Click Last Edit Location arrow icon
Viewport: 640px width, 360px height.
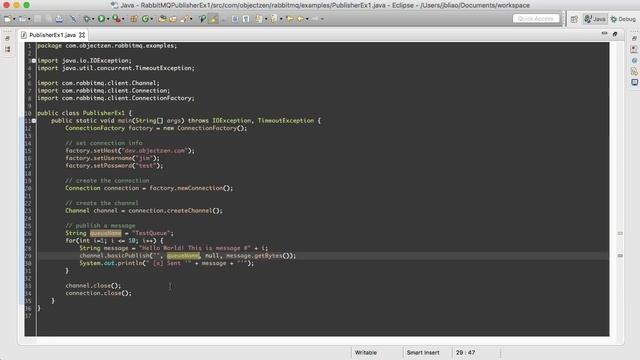pos(289,19)
